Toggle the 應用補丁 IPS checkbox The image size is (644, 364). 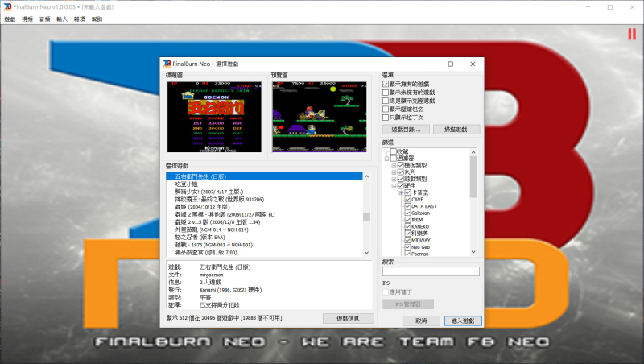click(x=386, y=292)
